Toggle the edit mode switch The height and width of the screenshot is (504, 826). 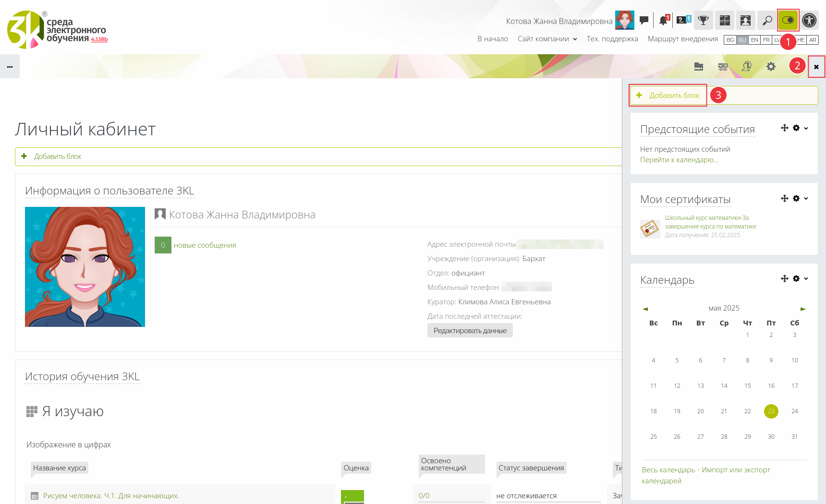point(788,20)
